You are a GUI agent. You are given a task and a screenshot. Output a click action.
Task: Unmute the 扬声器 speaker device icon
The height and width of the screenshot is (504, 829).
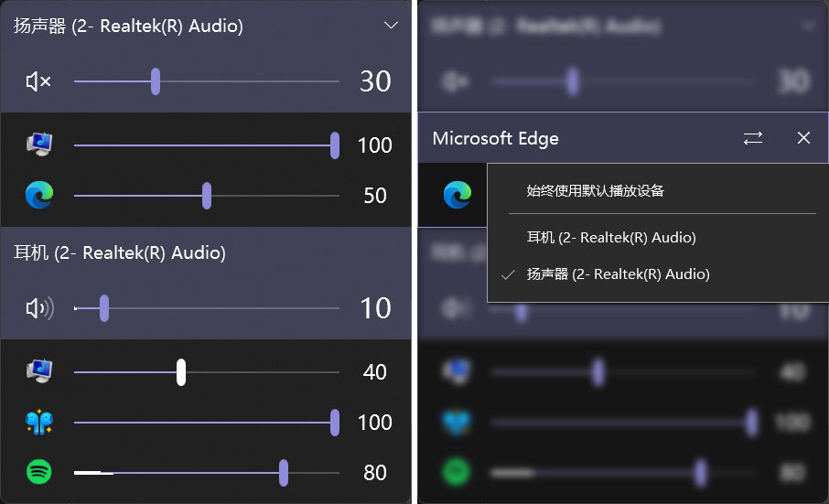coord(38,81)
